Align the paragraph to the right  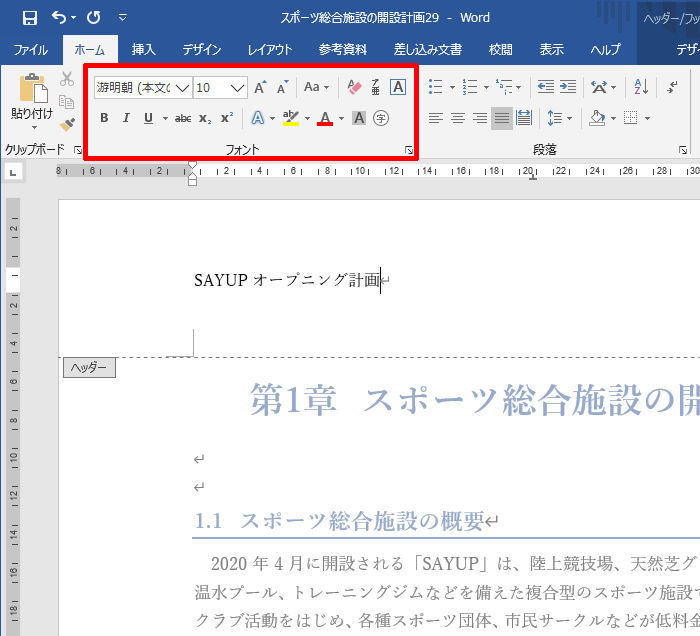pos(480,118)
